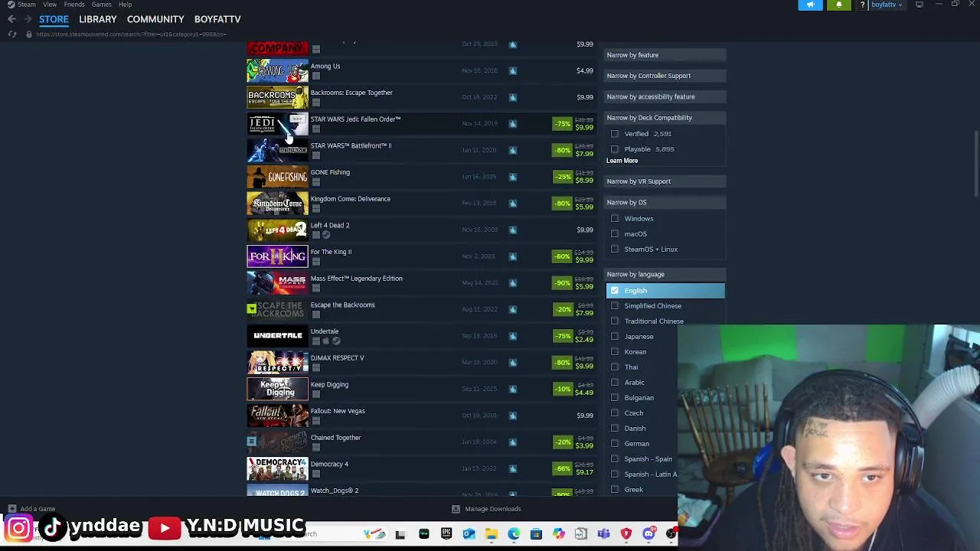Click the store URL address field

(x=130, y=34)
